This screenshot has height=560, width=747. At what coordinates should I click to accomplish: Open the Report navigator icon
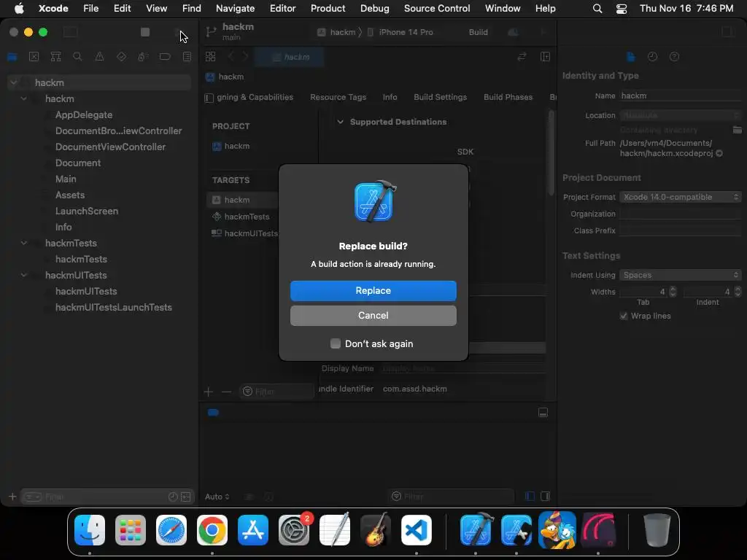187,57
